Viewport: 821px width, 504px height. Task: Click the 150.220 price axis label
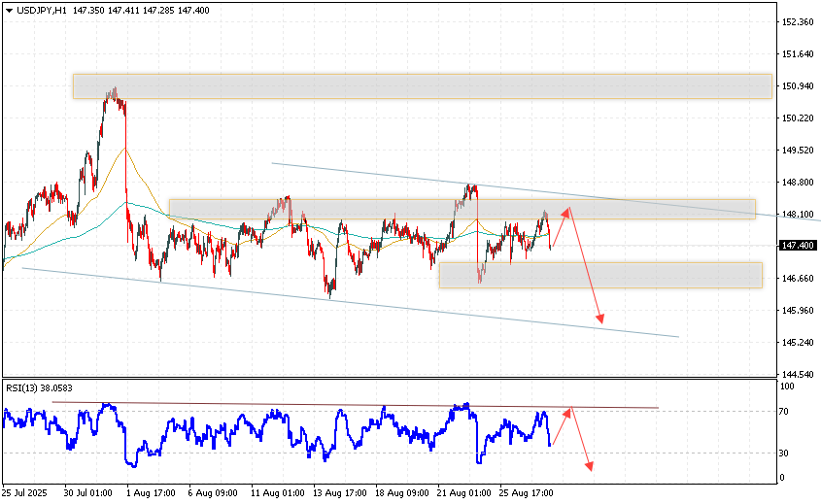798,118
